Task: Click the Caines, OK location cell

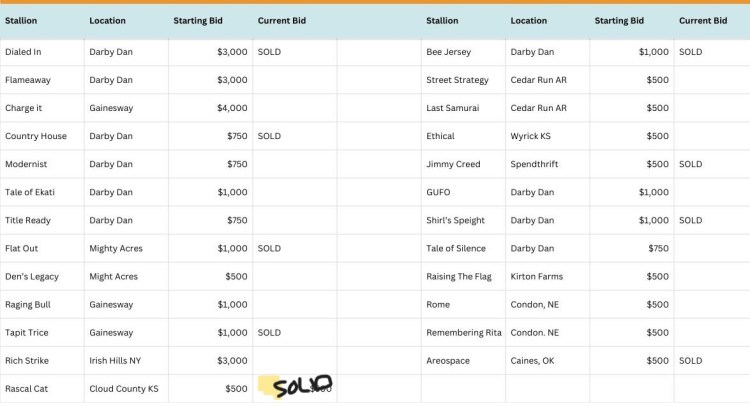Action: pos(532,360)
